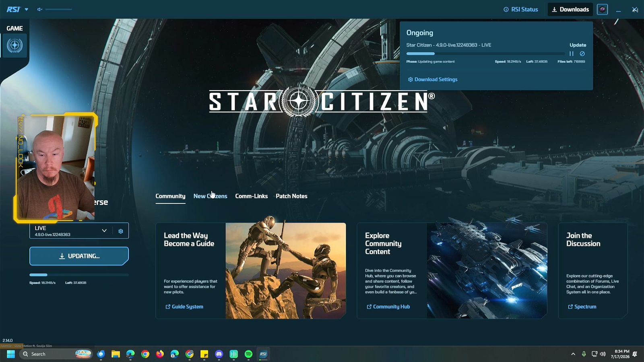Open game settings gear next to LIVE
Image resolution: width=644 pixels, height=362 pixels.
coord(120,231)
